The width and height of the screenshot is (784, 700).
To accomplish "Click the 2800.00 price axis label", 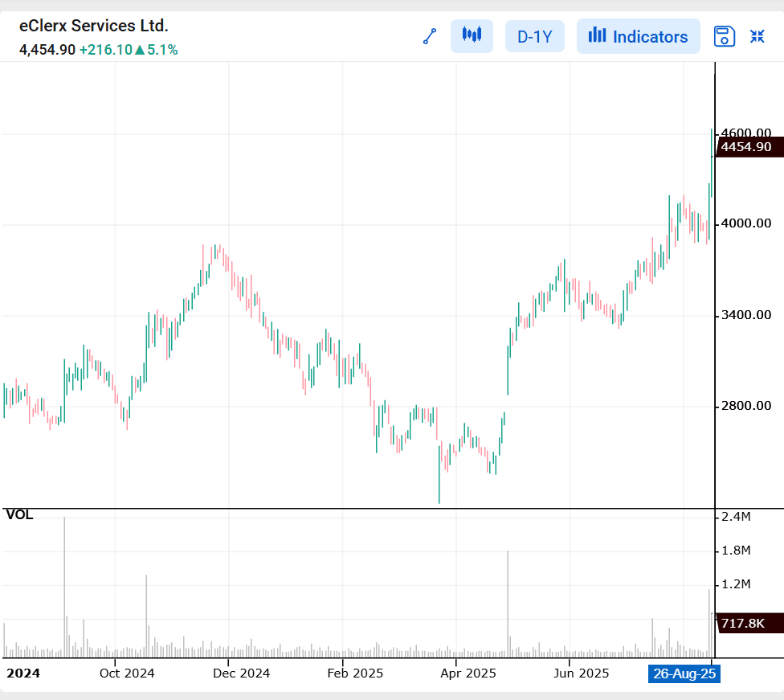I will coord(746,406).
